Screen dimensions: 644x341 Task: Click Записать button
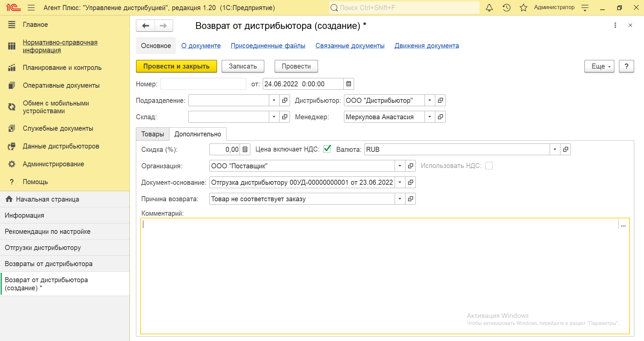click(243, 66)
